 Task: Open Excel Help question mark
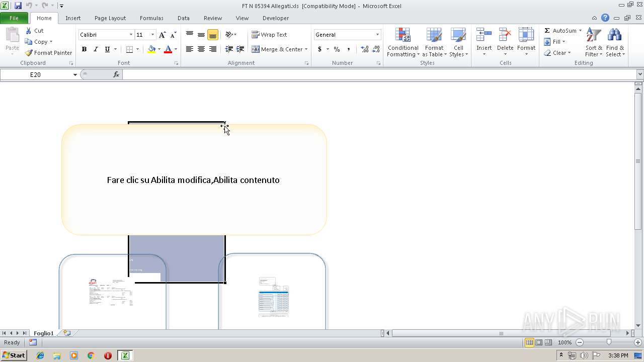605,18
